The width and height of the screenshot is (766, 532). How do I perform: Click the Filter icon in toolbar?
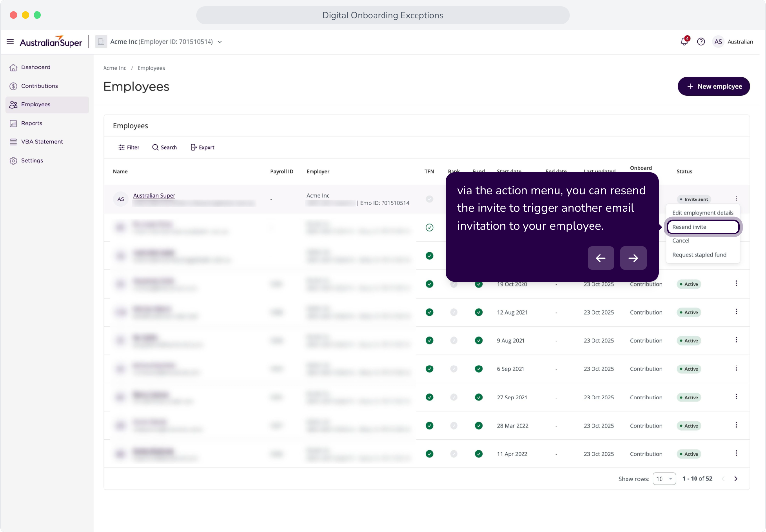pyautogui.click(x=121, y=147)
